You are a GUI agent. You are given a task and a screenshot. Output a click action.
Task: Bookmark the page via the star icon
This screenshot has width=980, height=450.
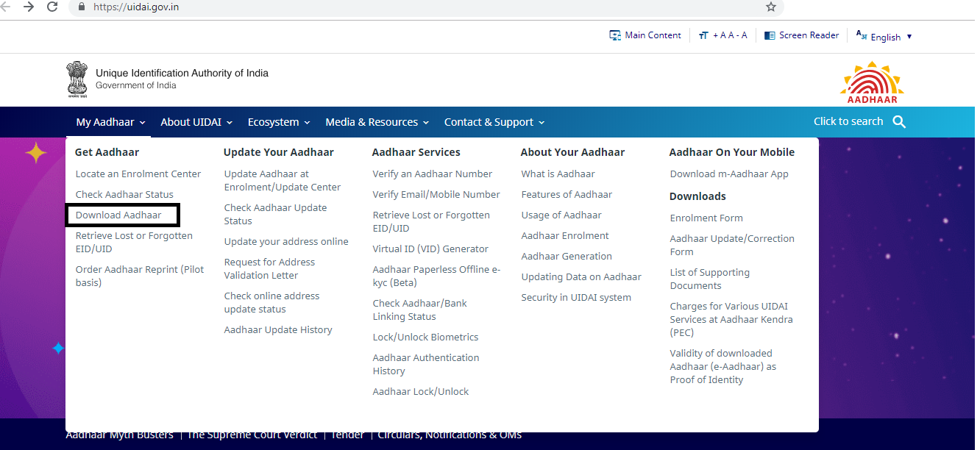coord(770,7)
